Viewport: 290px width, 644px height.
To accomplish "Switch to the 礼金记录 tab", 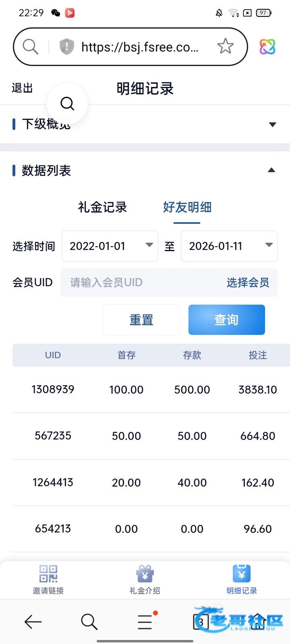I will click(x=102, y=207).
